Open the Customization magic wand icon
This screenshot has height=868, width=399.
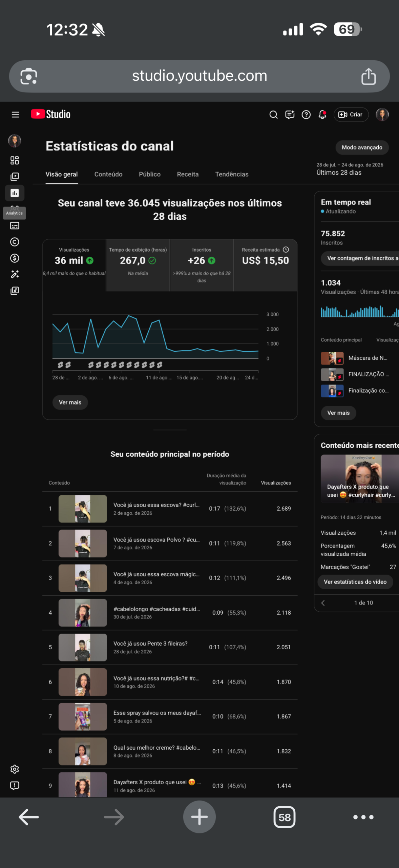[x=15, y=274]
